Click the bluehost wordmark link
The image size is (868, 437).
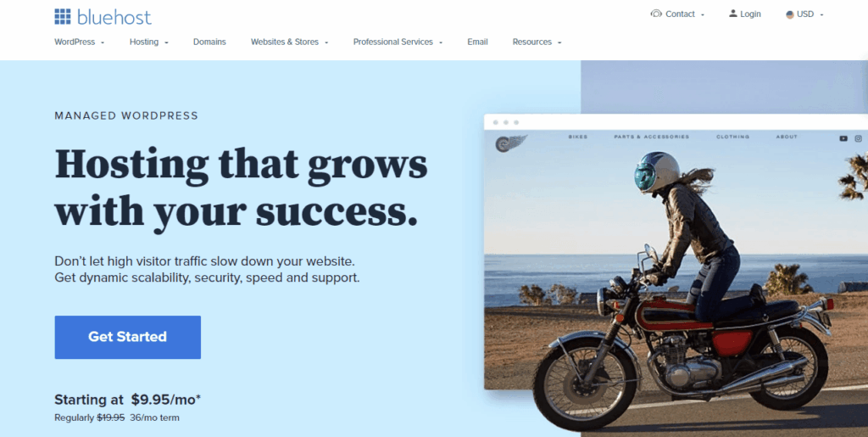click(114, 17)
